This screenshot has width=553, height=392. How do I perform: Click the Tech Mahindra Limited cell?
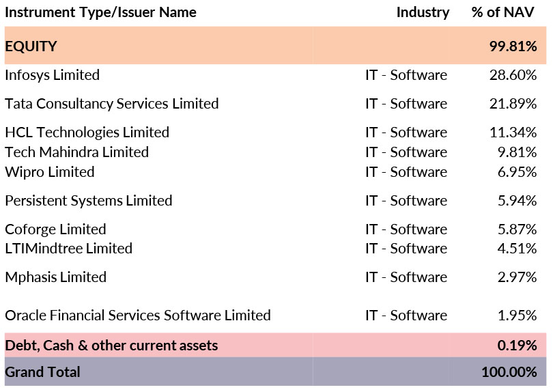point(76,152)
